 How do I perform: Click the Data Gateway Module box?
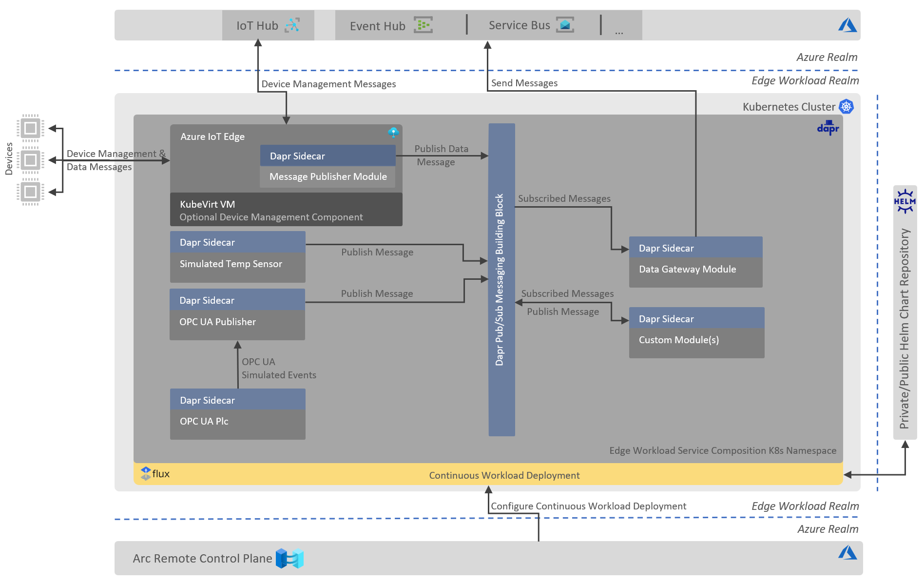pos(696,272)
